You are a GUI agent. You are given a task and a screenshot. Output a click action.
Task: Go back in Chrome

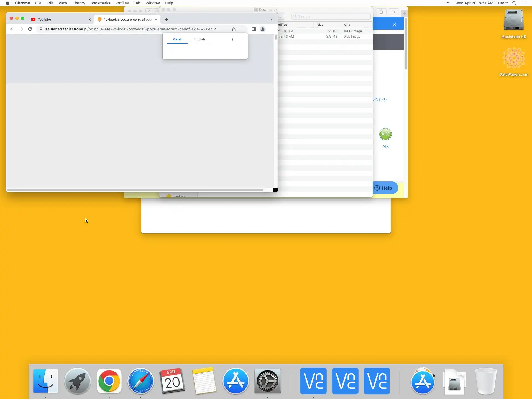tap(12, 29)
